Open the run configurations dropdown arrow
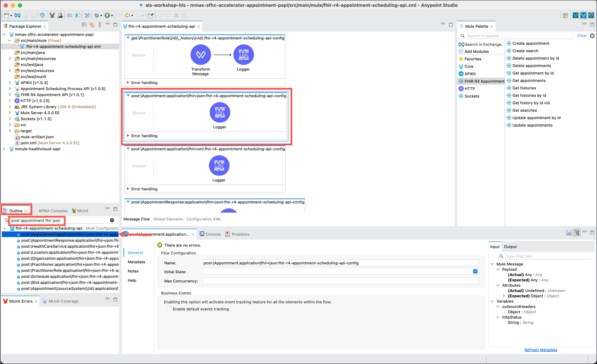The width and height of the screenshot is (597, 364). 112,16
